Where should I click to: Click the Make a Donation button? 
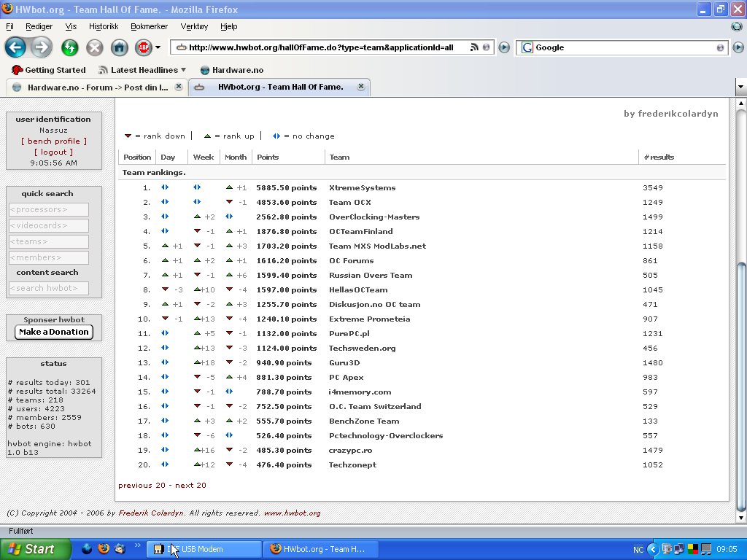[x=54, y=332]
